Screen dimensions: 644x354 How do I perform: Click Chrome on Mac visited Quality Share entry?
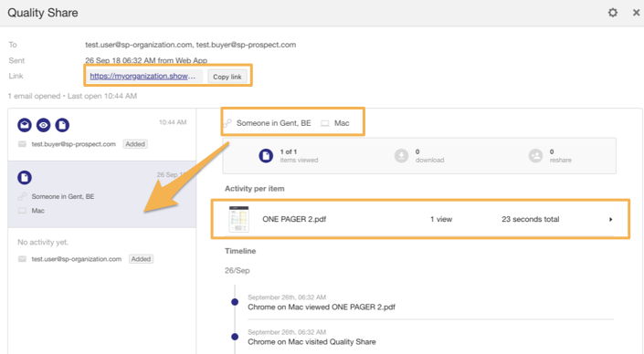click(311, 342)
